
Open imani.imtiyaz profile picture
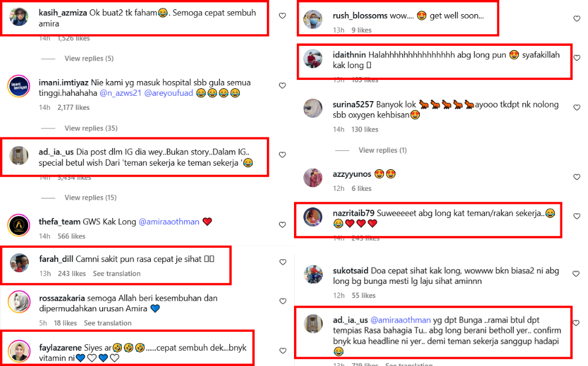[19, 86]
